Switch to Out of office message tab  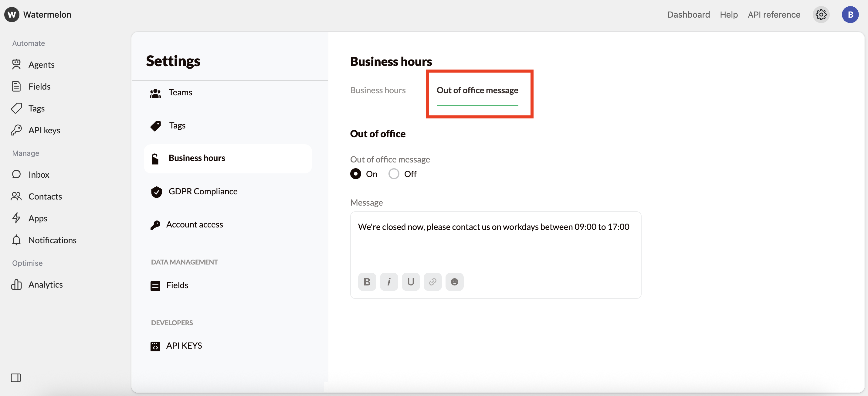477,90
